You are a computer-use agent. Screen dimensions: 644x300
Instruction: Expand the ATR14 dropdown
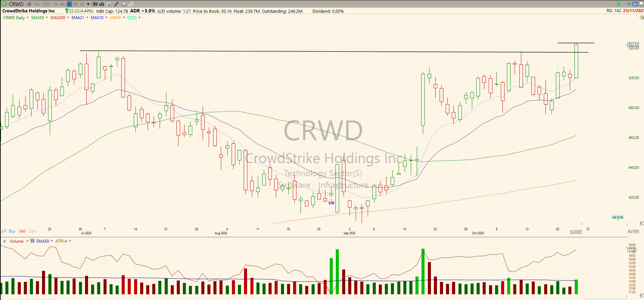(70, 241)
